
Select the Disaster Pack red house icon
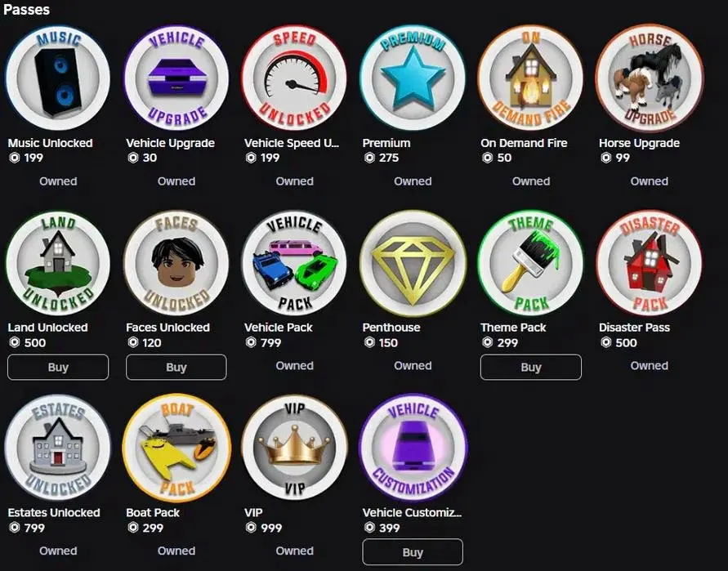pos(649,263)
